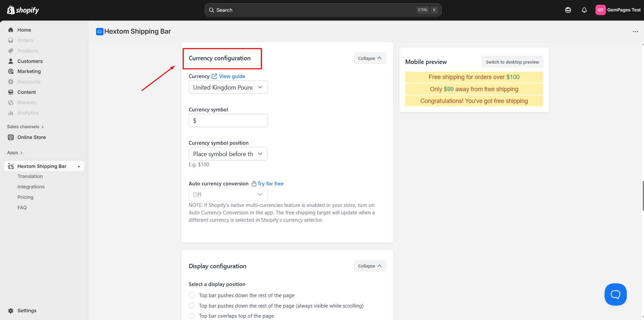Image resolution: width=644 pixels, height=320 pixels.
Task: Collapse the Currency configuration section
Action: click(x=370, y=58)
